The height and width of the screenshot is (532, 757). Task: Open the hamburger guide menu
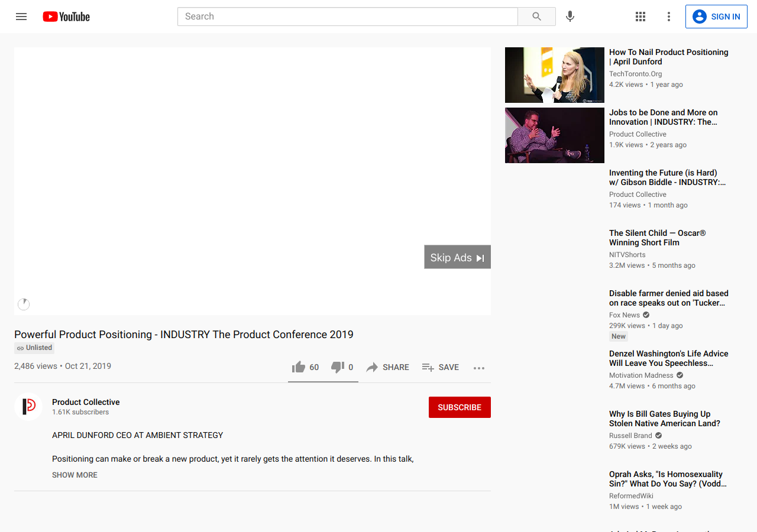tap(21, 17)
